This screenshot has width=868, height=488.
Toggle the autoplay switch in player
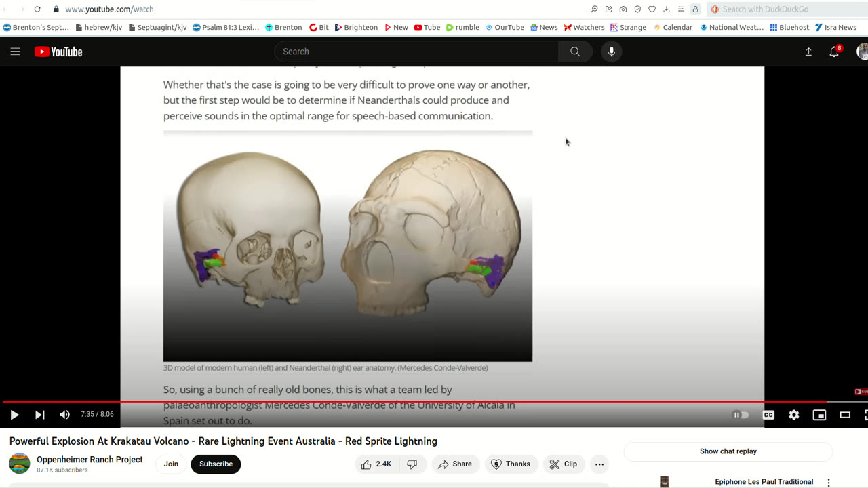741,415
